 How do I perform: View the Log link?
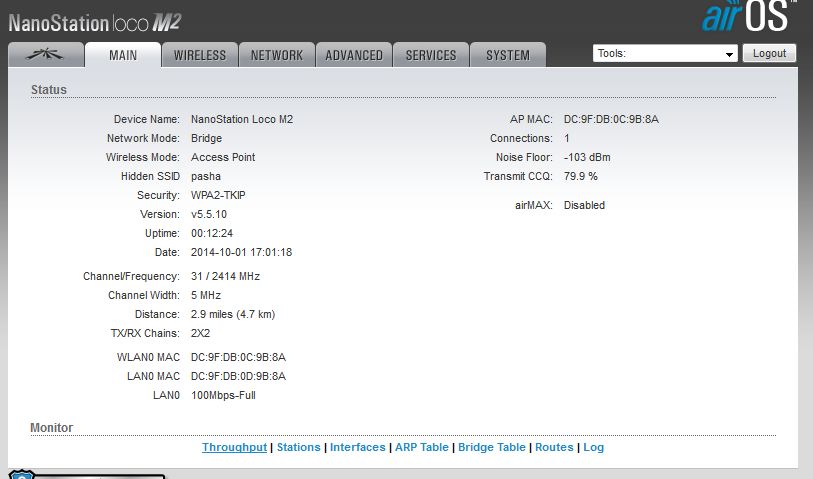tap(594, 447)
